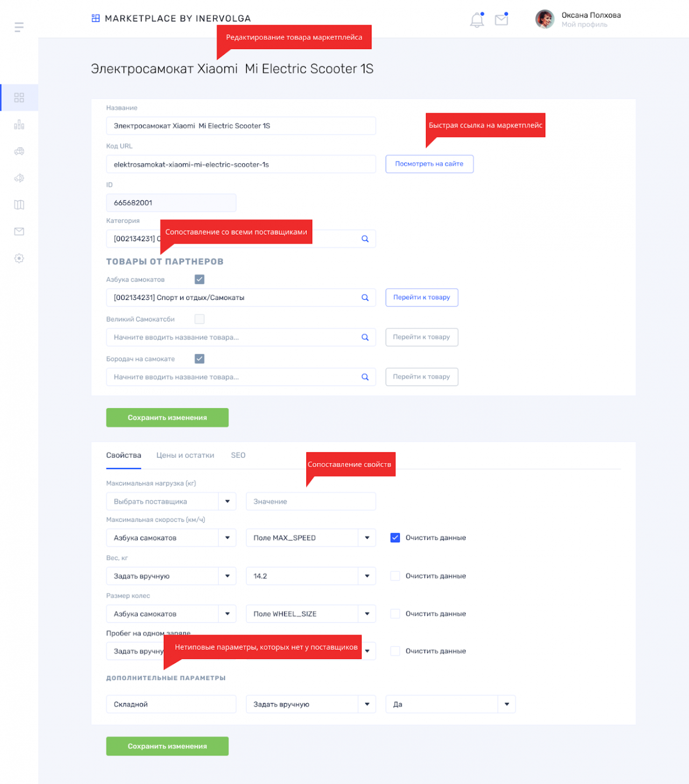The width and height of the screenshot is (689, 784).
Task: Open the mail icon in top header
Action: click(x=502, y=19)
